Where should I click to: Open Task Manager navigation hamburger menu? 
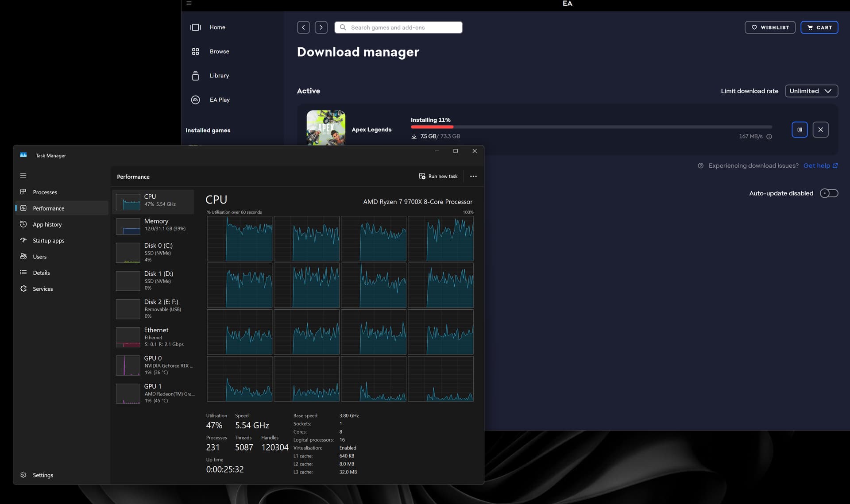(x=23, y=176)
